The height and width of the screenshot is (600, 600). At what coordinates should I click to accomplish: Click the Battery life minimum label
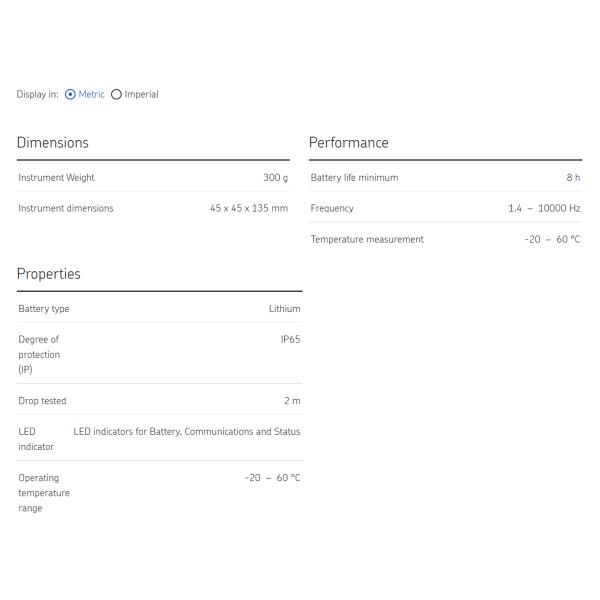354,178
